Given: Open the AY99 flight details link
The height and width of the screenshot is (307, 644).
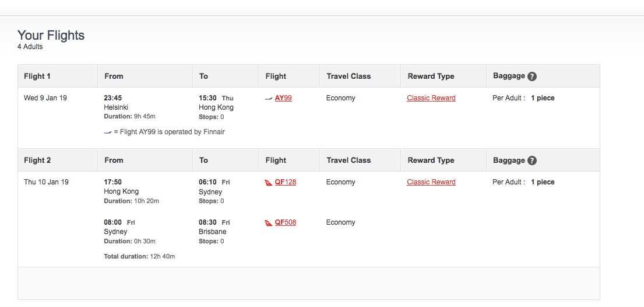Looking at the screenshot, I should pos(283,98).
